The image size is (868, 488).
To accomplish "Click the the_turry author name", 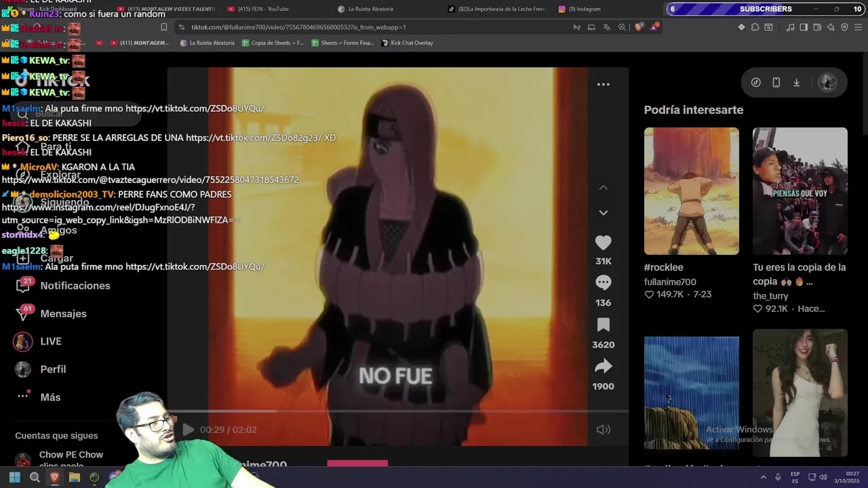I will (770, 296).
